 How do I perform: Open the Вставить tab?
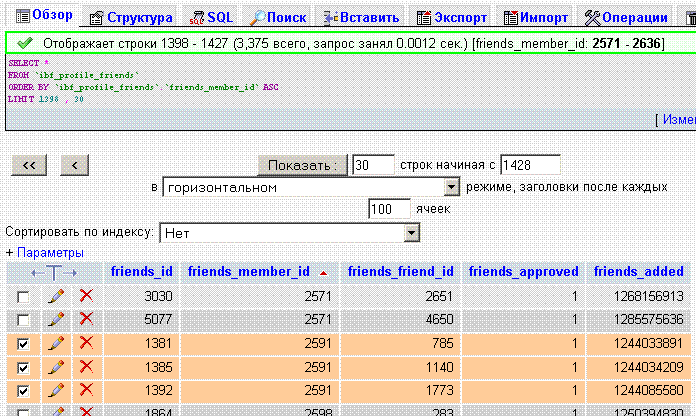pyautogui.click(x=361, y=18)
